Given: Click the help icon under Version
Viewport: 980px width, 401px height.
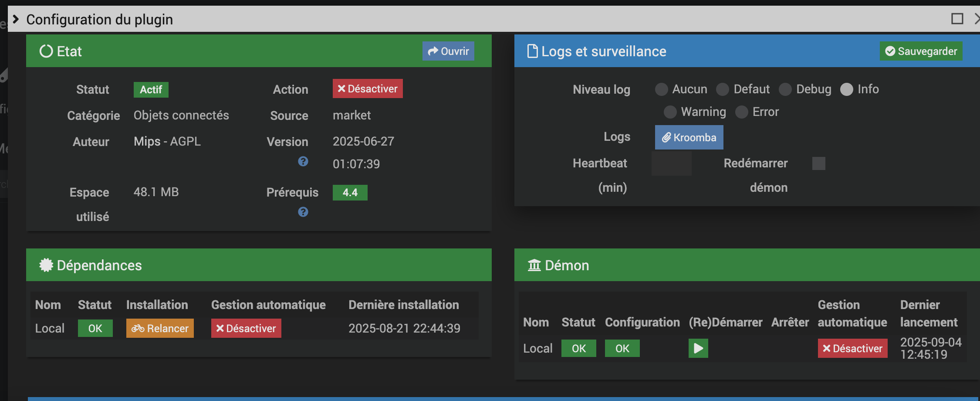Looking at the screenshot, I should click(x=303, y=162).
